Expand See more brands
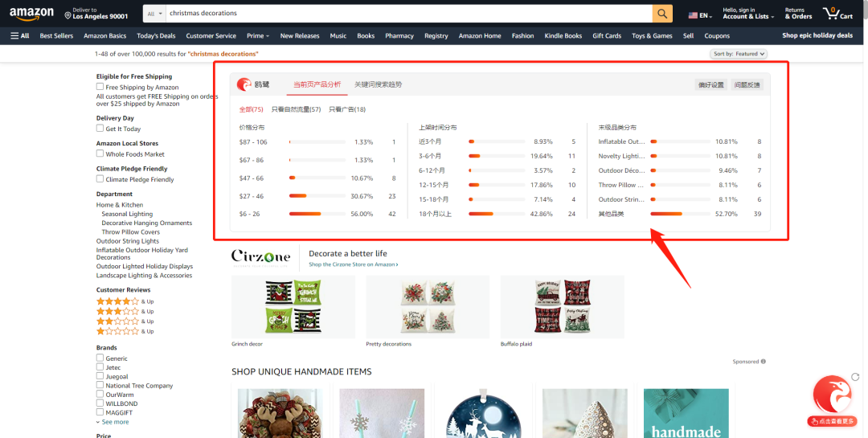 point(113,422)
